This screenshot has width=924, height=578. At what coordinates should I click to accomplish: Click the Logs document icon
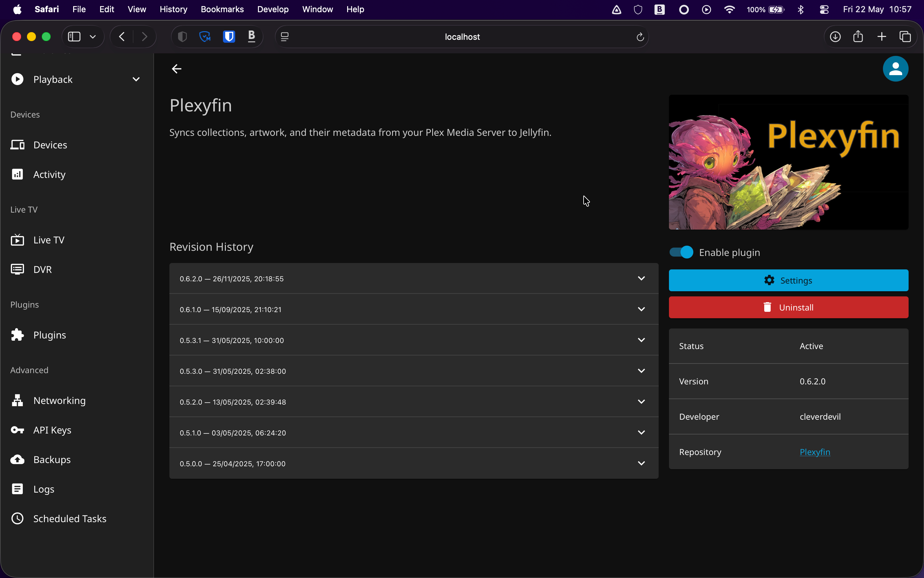[x=17, y=489]
